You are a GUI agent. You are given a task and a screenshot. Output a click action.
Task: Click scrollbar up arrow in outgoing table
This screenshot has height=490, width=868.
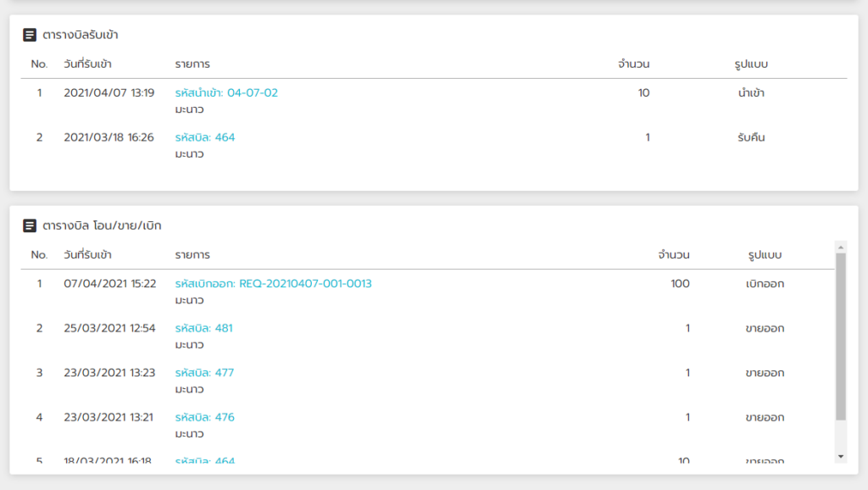click(x=841, y=248)
